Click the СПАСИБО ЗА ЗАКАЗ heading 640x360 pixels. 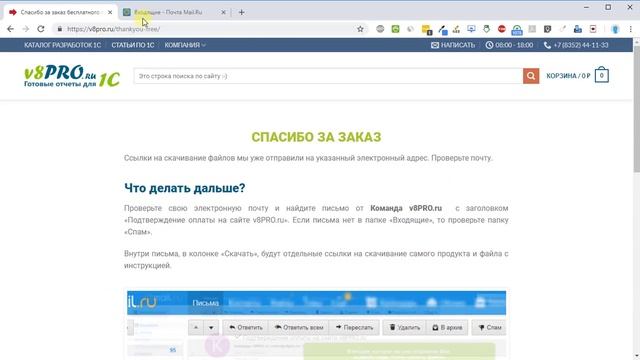[316, 137]
